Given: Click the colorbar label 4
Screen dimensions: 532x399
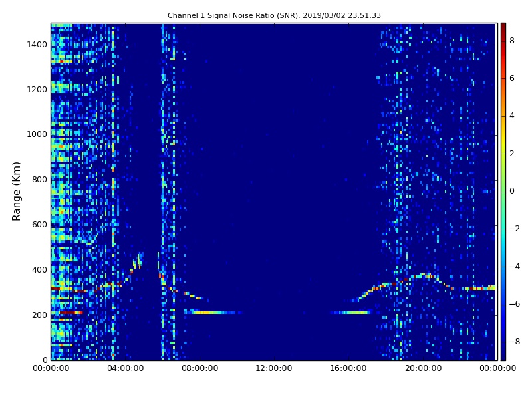Looking at the screenshot, I should (512, 116).
